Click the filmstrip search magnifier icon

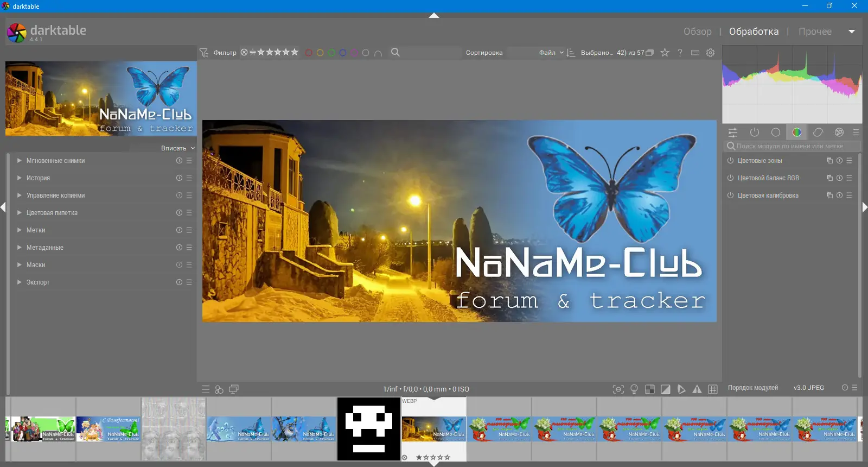point(395,52)
